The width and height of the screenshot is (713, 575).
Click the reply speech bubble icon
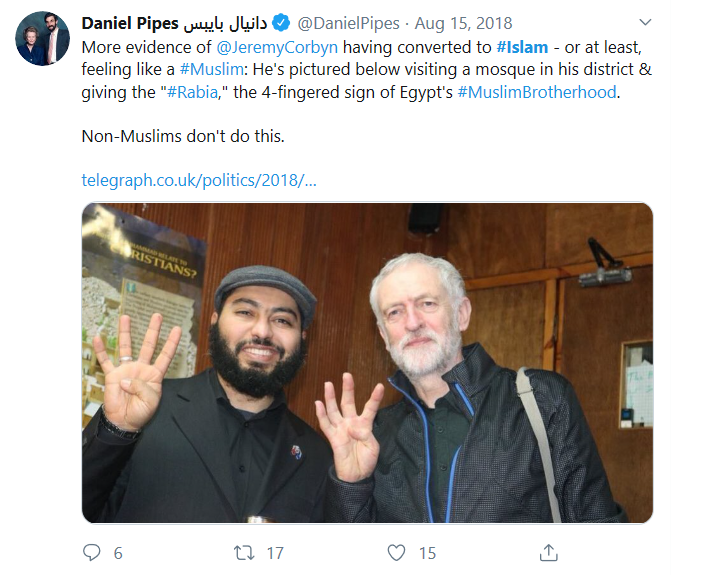[x=91, y=552]
